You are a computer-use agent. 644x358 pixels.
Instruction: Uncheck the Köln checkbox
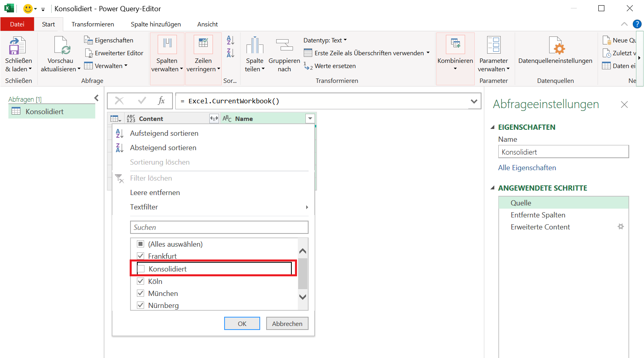pyautogui.click(x=140, y=281)
